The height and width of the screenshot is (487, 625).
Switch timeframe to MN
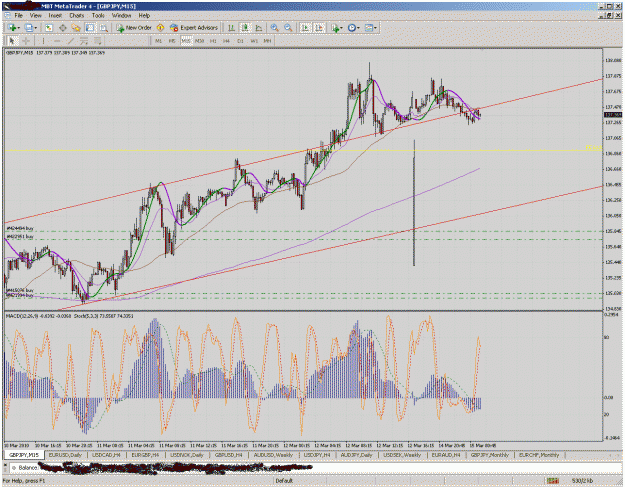[267, 41]
